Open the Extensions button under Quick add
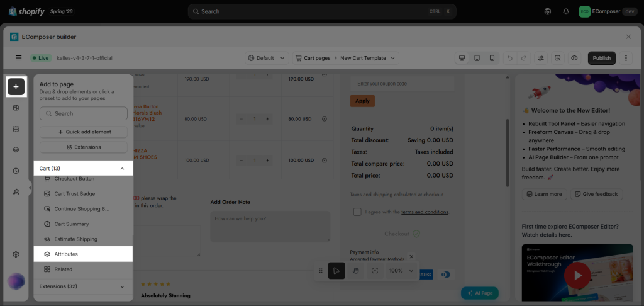 click(84, 147)
